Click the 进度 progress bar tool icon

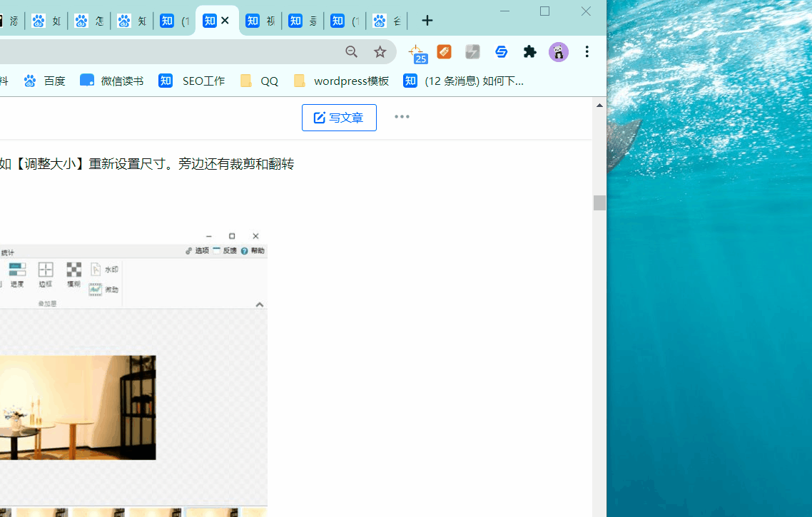point(17,270)
